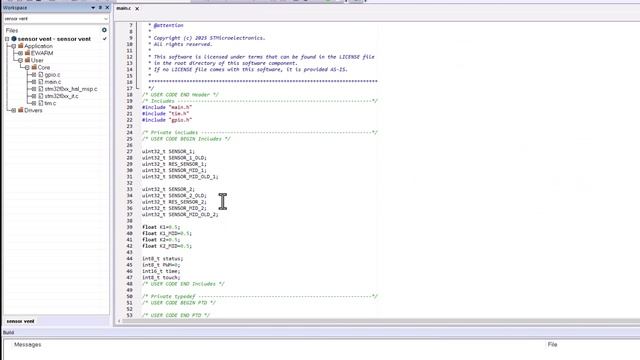This screenshot has width=640, height=360.
Task: Open the Workspace panel menu arrow
Action: tap(93, 8)
